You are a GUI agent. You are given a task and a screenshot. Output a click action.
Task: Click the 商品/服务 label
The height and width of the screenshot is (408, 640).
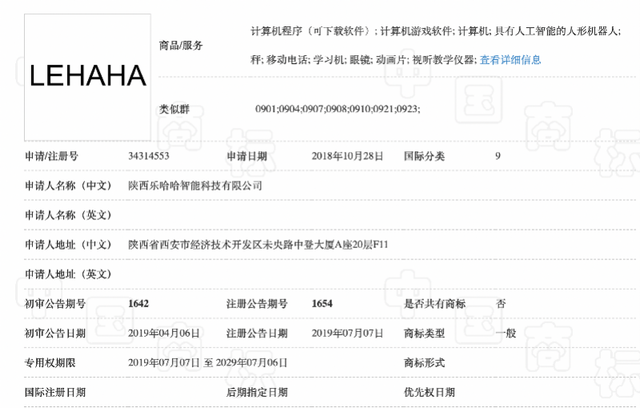pos(181,45)
